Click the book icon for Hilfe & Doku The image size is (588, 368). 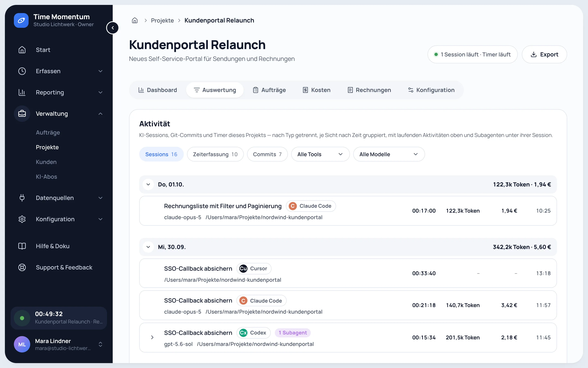[x=22, y=246]
